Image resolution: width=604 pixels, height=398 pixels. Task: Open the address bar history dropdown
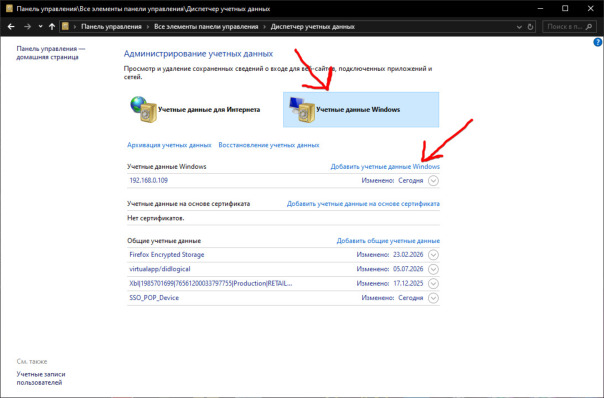519,27
